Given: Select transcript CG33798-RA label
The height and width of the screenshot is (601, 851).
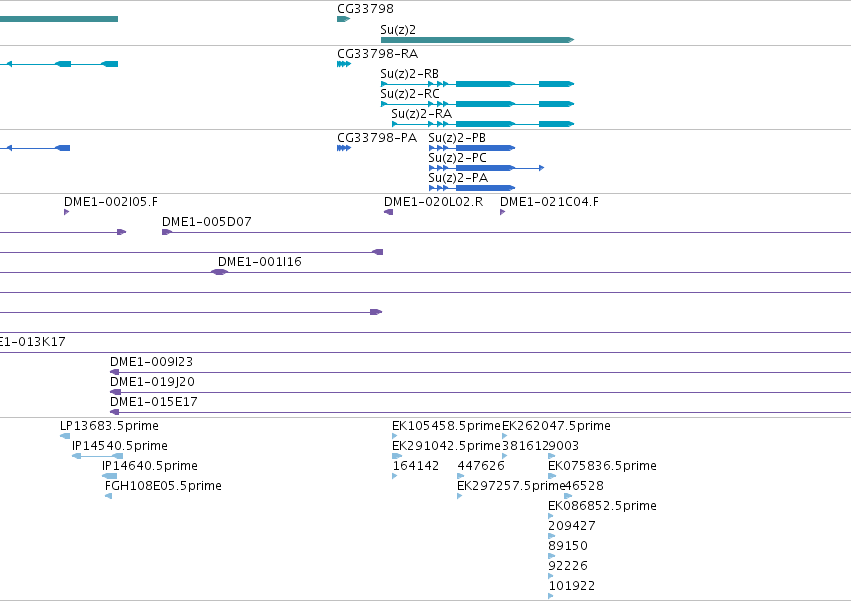Looking at the screenshot, I should point(377,54).
